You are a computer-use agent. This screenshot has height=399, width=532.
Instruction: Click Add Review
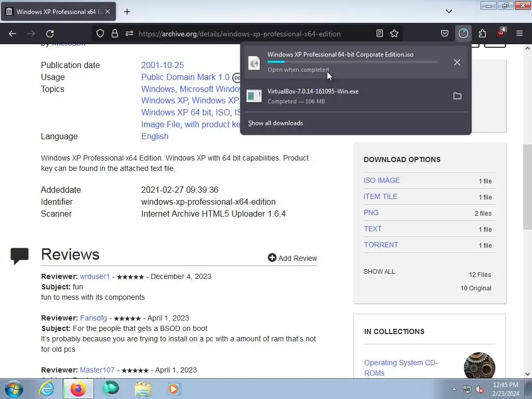coord(292,258)
